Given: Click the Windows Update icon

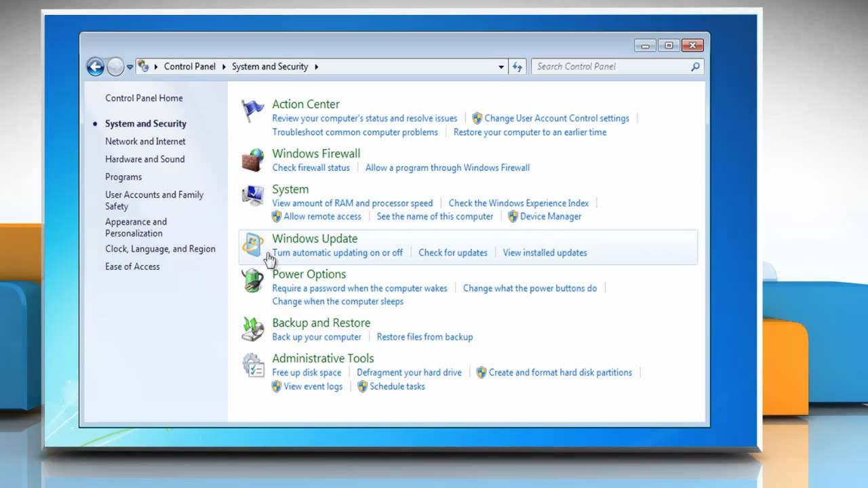Looking at the screenshot, I should click(253, 245).
